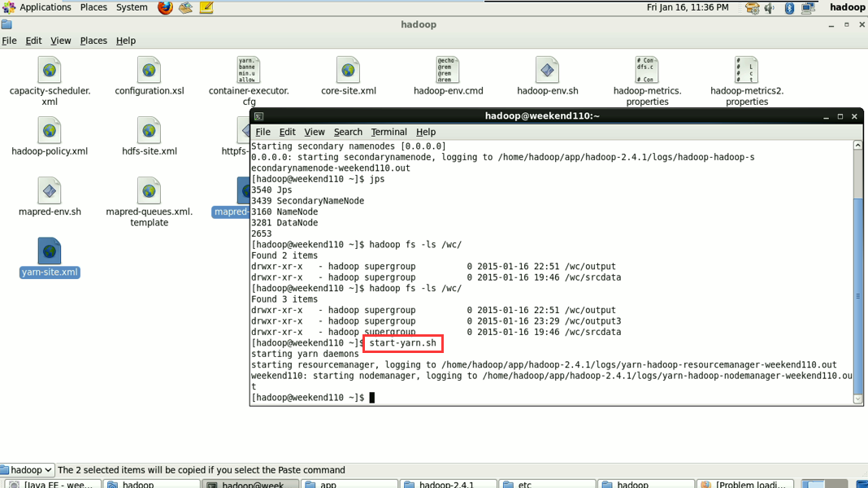Open the terminal View menu
Image resolution: width=868 pixels, height=488 pixels.
[314, 132]
